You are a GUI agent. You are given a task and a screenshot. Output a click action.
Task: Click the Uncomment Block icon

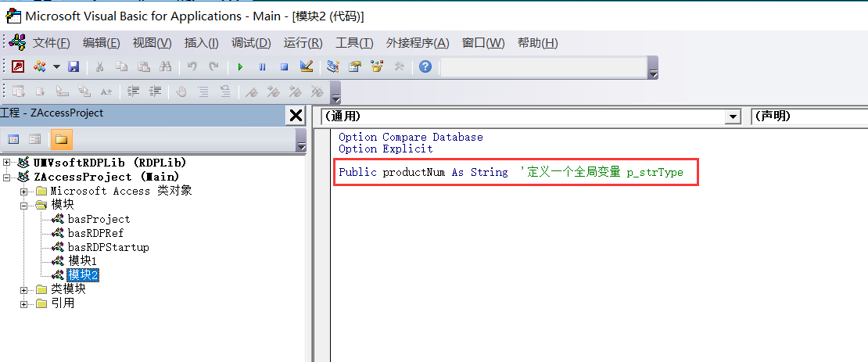click(x=225, y=91)
